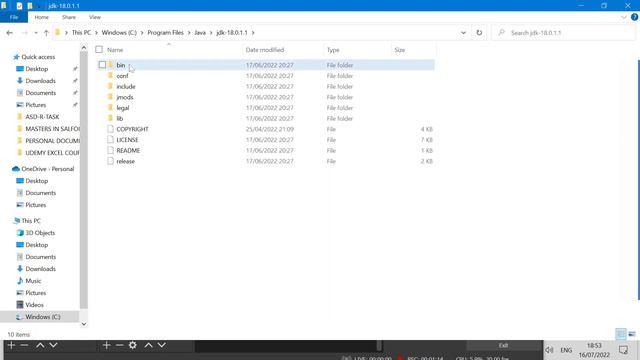Click the search jdk-18.0.1.1 box
Viewport: 640px width, 360px height.
565,33
